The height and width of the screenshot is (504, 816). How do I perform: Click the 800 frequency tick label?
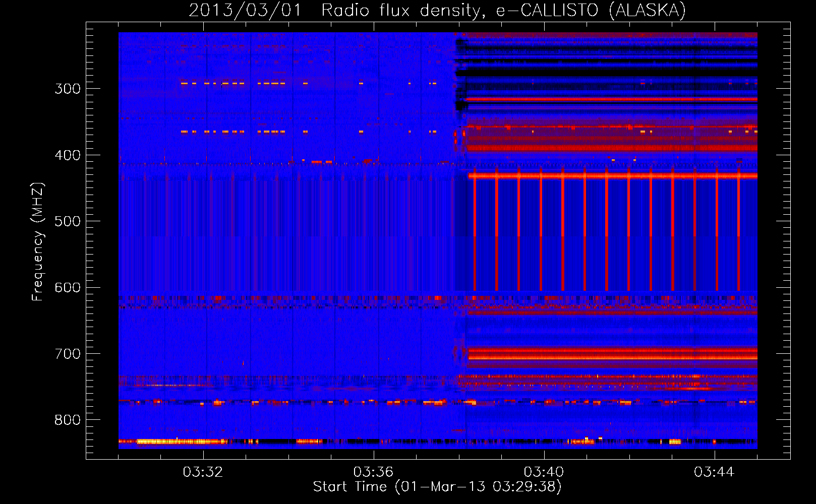(68, 420)
